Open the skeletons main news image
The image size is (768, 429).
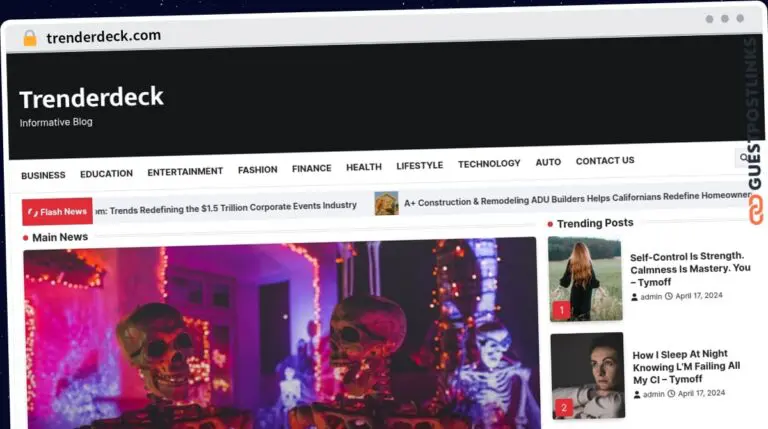[281, 335]
